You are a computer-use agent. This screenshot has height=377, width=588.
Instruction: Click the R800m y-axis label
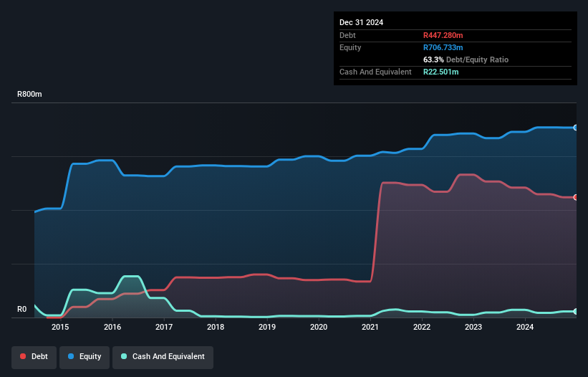(x=29, y=94)
